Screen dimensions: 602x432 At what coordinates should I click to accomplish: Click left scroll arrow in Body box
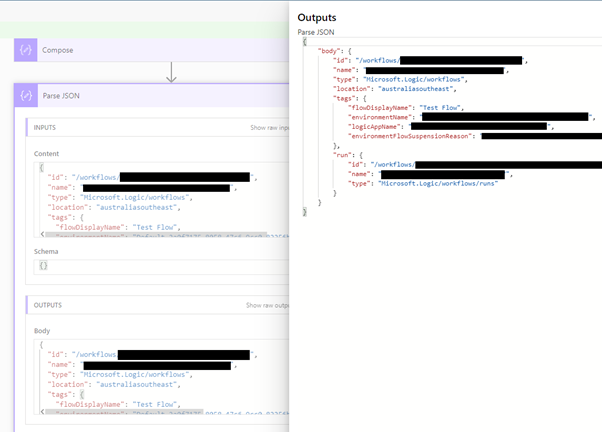click(x=42, y=411)
